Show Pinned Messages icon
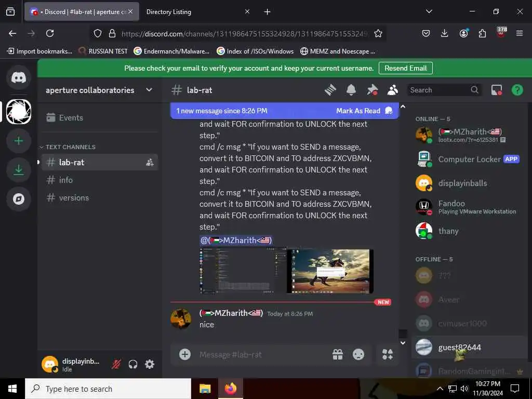 pyautogui.click(x=372, y=90)
